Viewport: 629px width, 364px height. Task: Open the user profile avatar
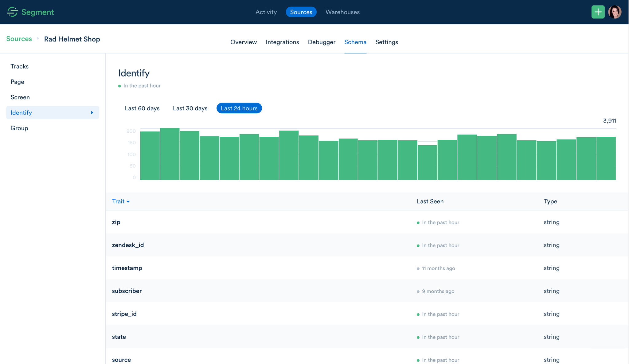tap(615, 12)
